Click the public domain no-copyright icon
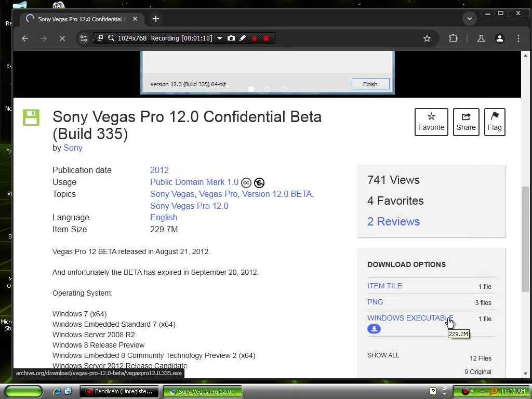The width and height of the screenshot is (532, 399). pos(259,183)
